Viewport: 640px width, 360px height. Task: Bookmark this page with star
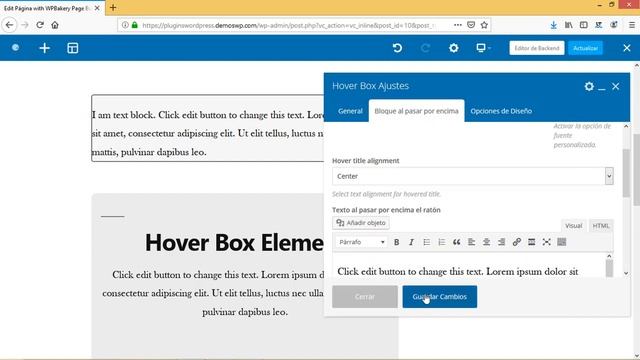[x=484, y=25]
